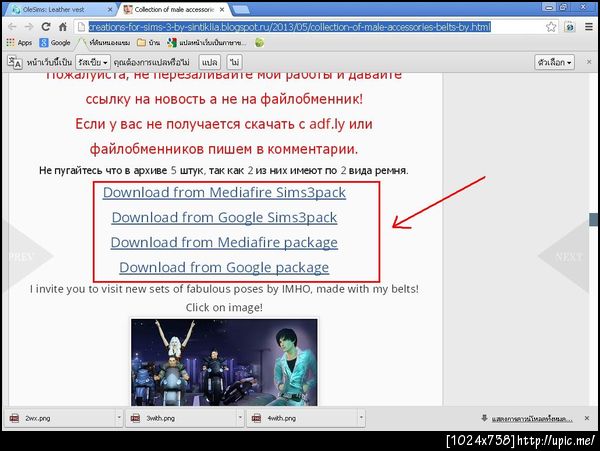Open downloaded file 3with.png
This screenshot has height=451, width=600.
coord(181,418)
